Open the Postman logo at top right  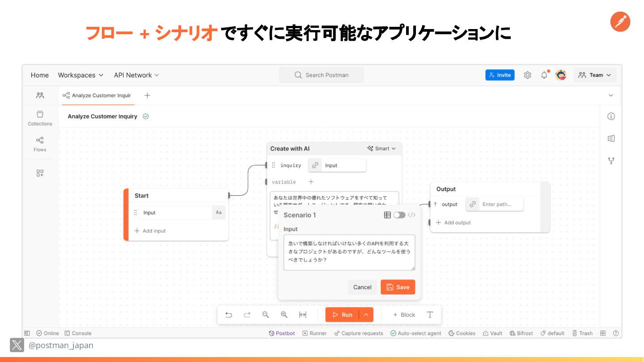pyautogui.click(x=620, y=22)
